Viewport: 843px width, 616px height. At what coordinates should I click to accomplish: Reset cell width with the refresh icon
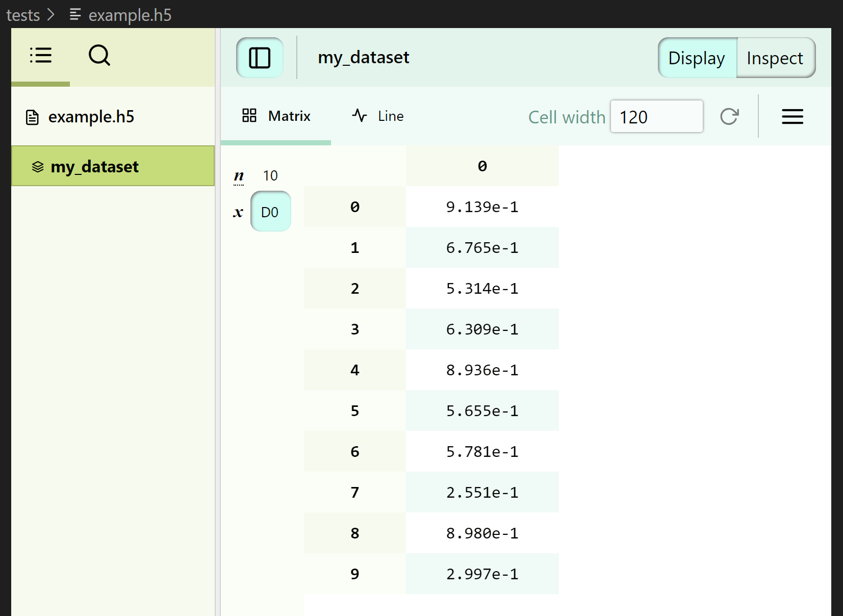pos(729,117)
